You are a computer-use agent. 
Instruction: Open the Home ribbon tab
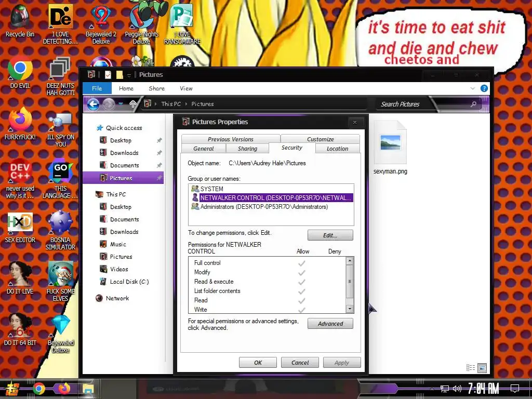point(126,88)
